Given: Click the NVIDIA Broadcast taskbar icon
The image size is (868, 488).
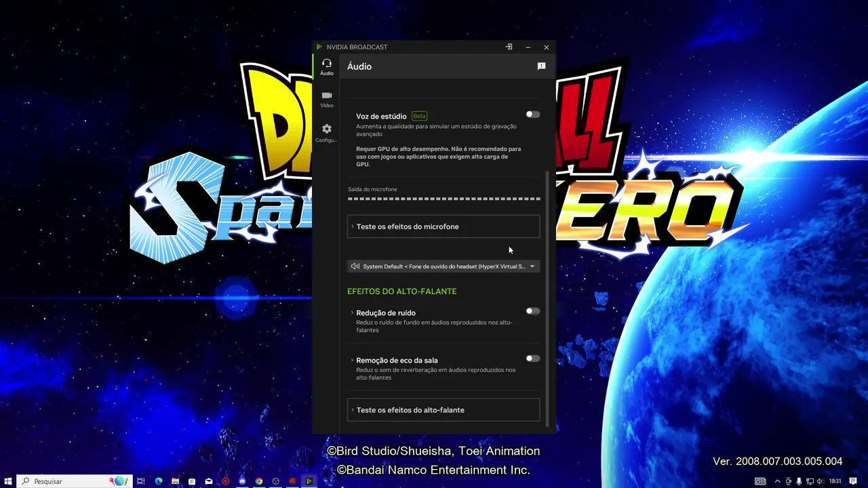Looking at the screenshot, I should 309,481.
